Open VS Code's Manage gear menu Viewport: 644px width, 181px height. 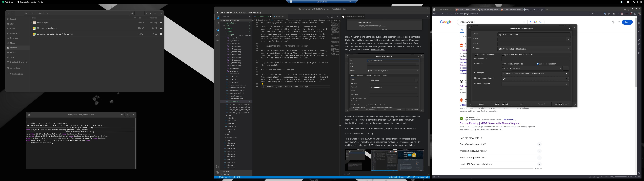coord(217,172)
